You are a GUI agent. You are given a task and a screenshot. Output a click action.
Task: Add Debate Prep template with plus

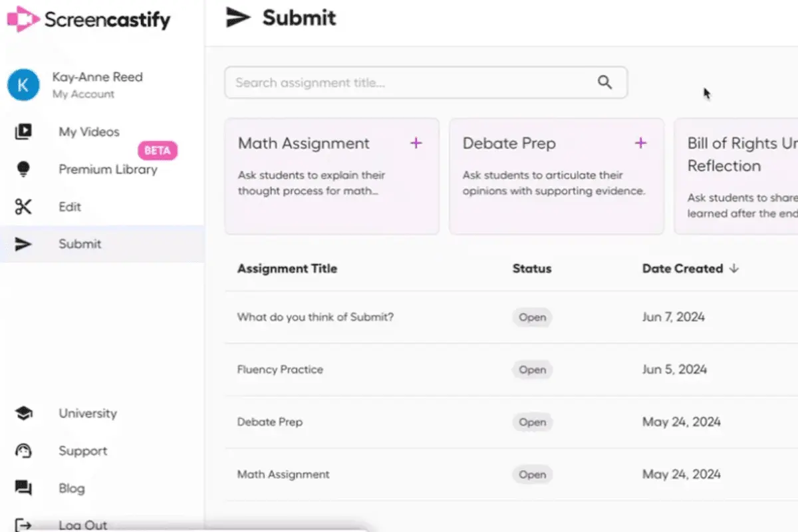[x=641, y=143]
